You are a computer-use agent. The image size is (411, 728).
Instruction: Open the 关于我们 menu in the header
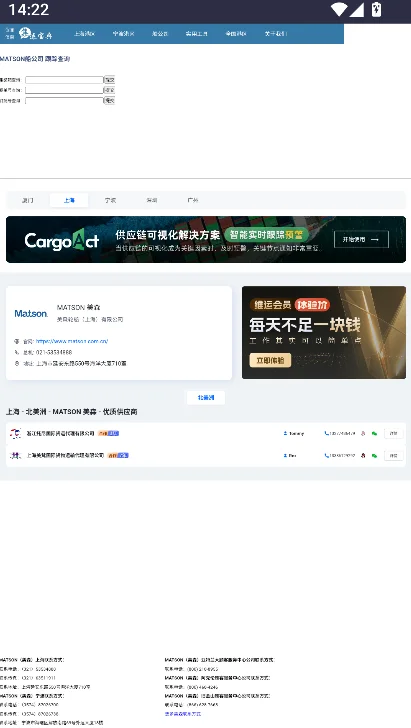tap(276, 34)
